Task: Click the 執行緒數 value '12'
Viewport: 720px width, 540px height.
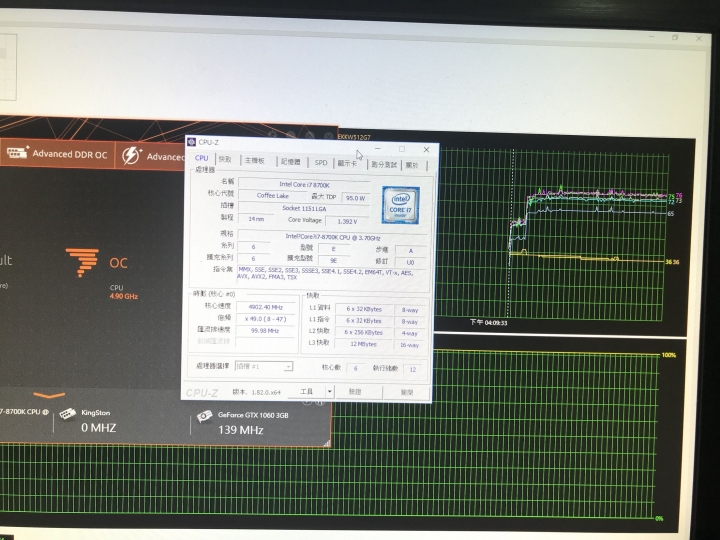Action: click(x=413, y=369)
